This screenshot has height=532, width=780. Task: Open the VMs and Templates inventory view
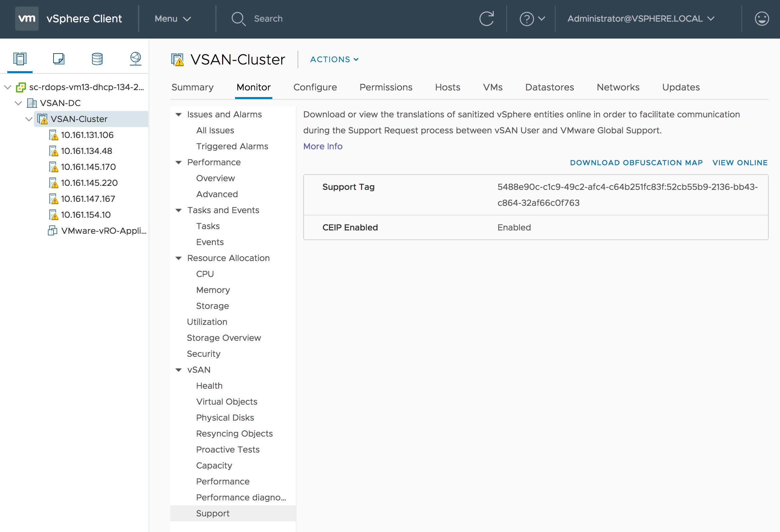click(59, 59)
